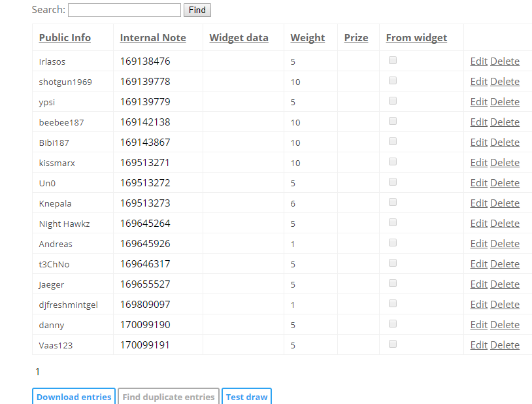Toggle From widget checkbox for kissmarx
Screen dimensions: 532x404
click(393, 161)
